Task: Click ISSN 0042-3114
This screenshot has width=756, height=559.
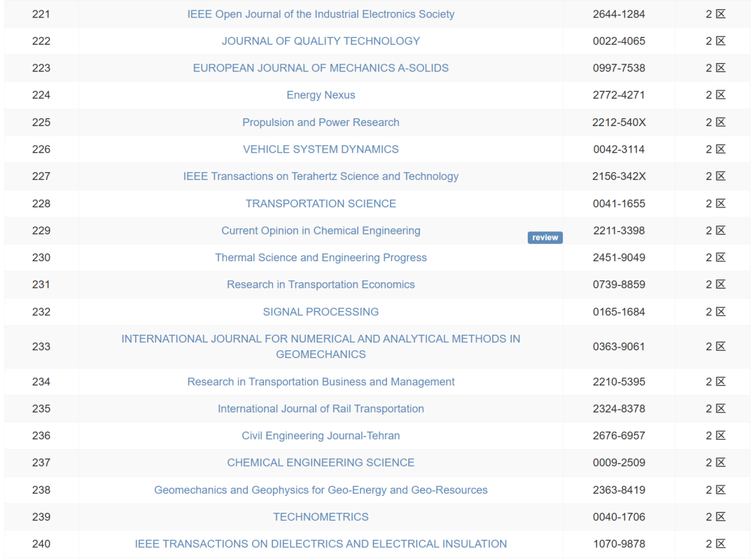Action: click(619, 149)
